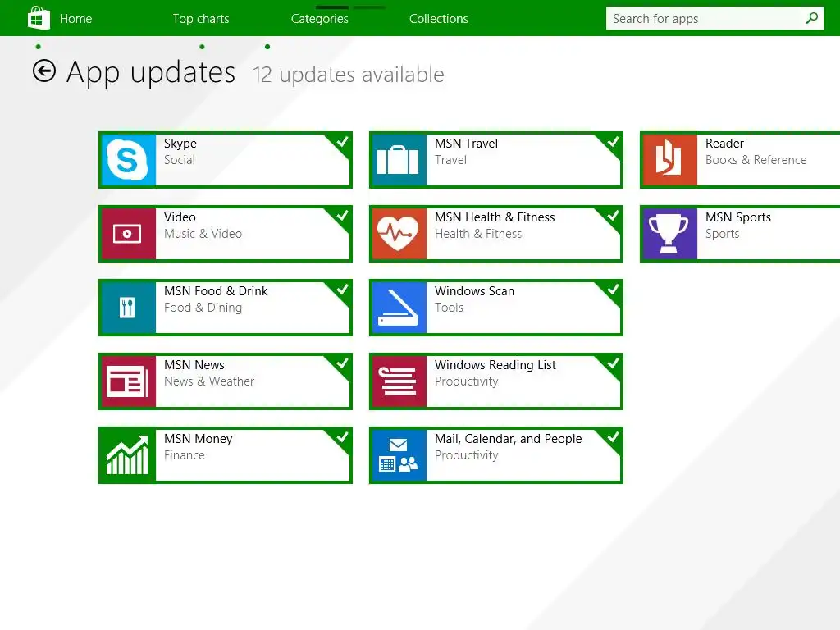Click the Finance category text
Image resolution: width=840 pixels, height=630 pixels.
click(184, 455)
